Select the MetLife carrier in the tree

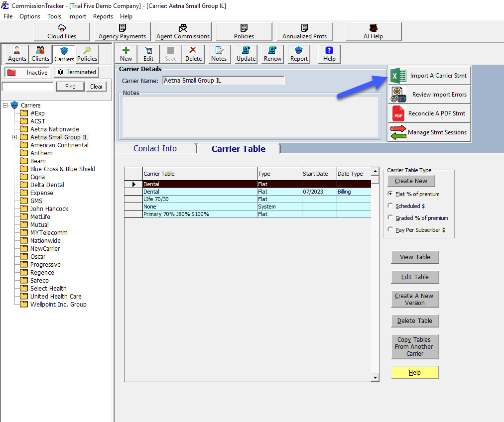[40, 216]
